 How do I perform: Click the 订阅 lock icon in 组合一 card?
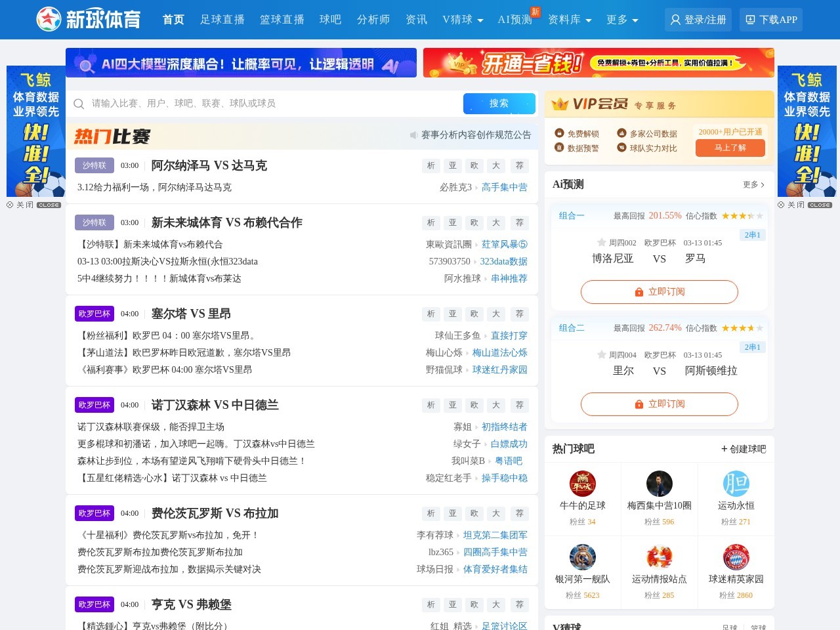pos(638,291)
